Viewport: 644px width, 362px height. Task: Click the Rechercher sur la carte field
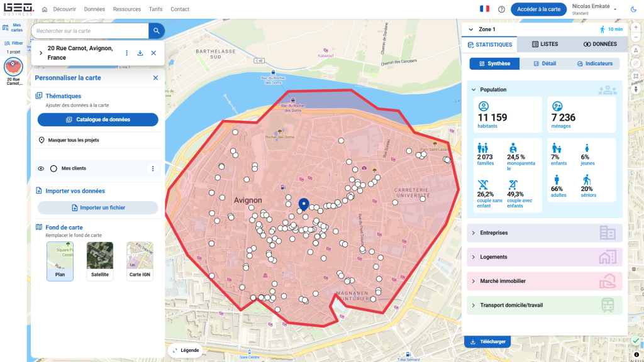(x=90, y=30)
